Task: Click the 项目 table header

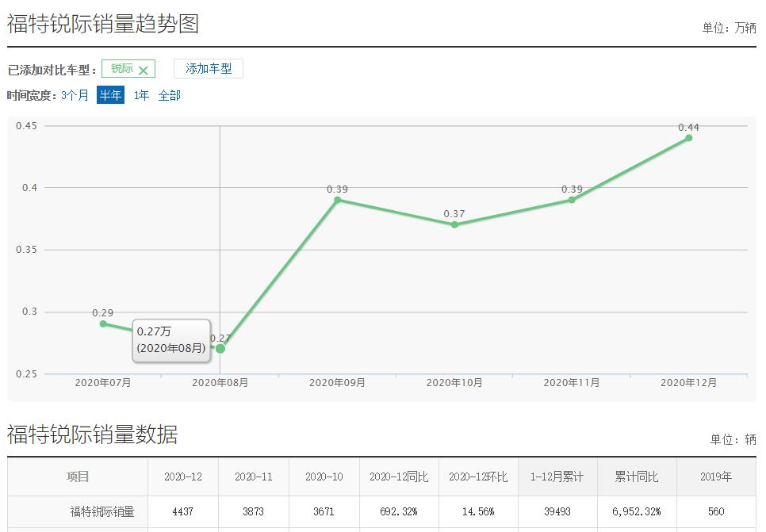Action: 78,477
